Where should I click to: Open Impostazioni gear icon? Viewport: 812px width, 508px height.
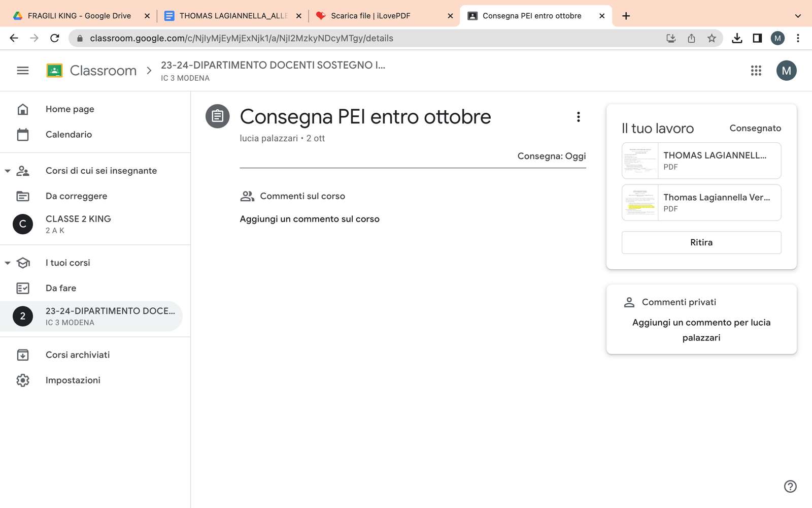point(23,380)
